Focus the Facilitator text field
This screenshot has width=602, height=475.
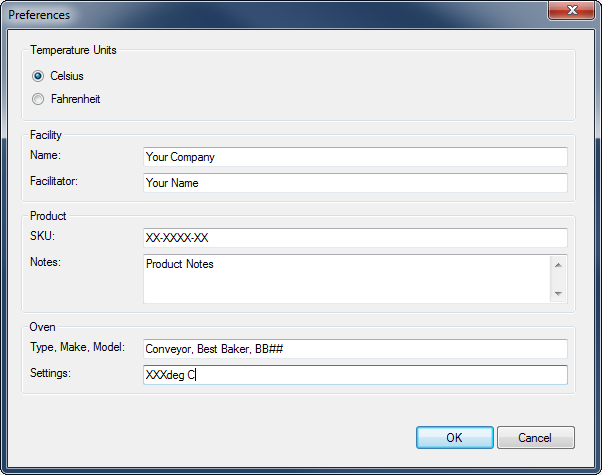click(355, 183)
